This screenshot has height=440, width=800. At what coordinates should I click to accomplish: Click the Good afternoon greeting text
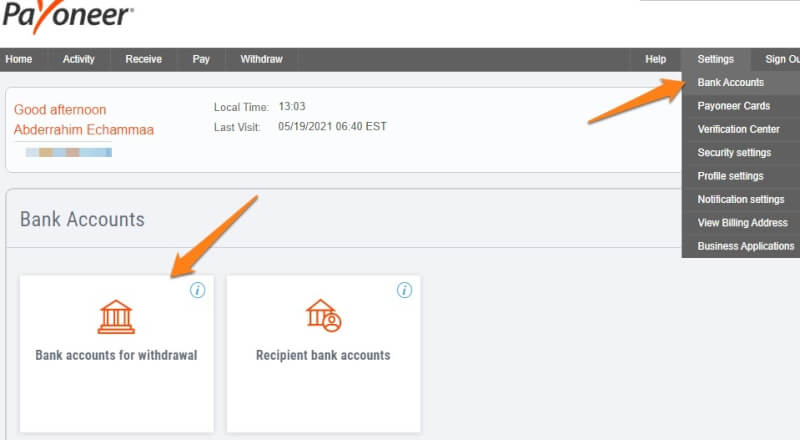(x=60, y=110)
